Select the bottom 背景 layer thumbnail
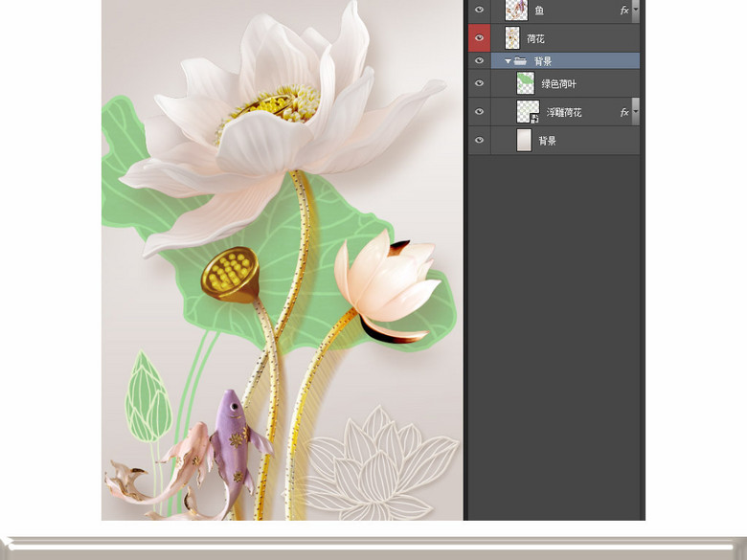This screenshot has width=747, height=560. pos(524,141)
